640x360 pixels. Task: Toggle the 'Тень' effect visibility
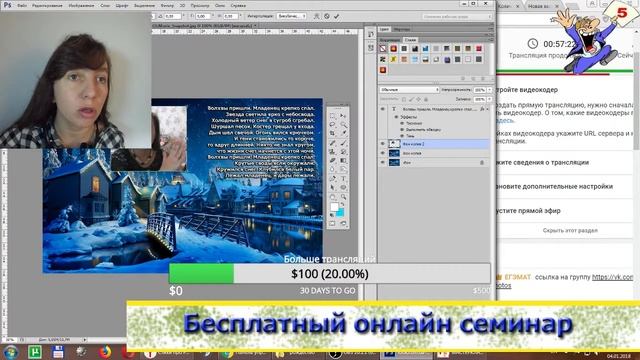[x=402, y=136]
